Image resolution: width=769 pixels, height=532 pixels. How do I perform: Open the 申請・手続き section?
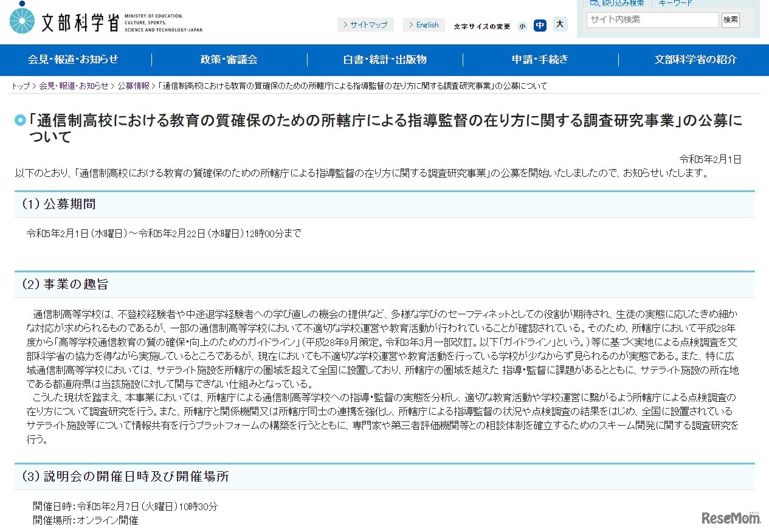(x=539, y=60)
